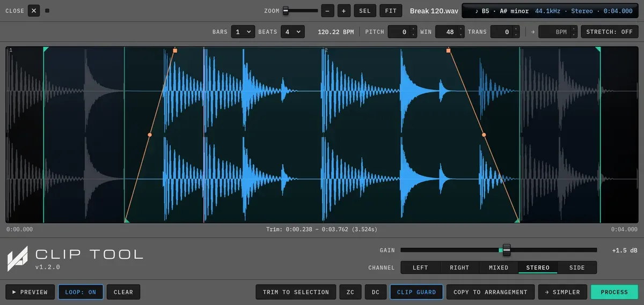
Task: Grab the orange fade-out top handle
Action: click(449, 50)
